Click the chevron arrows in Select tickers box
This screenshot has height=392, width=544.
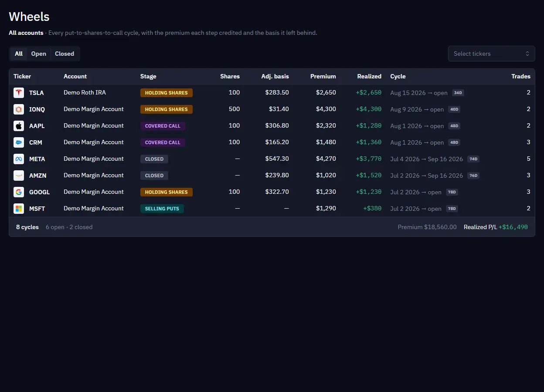click(527, 54)
